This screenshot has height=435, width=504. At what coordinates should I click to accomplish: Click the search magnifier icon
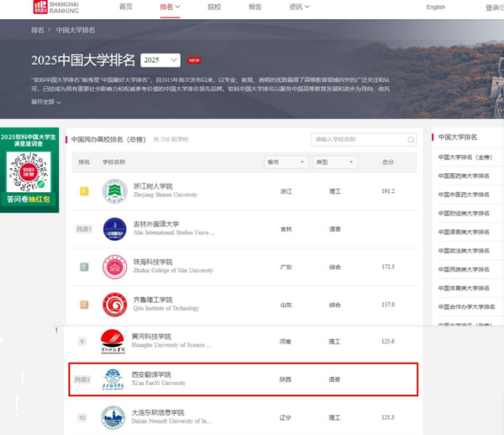pyautogui.click(x=410, y=140)
